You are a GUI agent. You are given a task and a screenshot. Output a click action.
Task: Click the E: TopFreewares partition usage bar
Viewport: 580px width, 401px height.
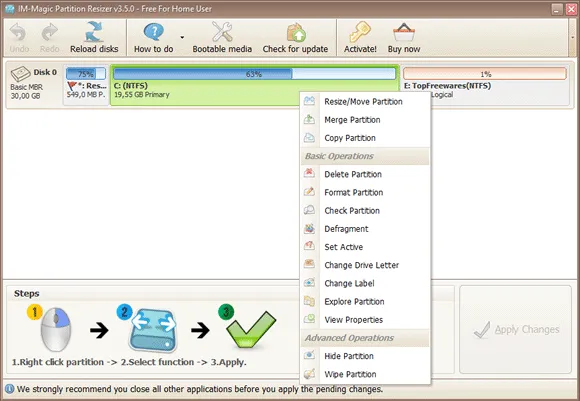485,74
